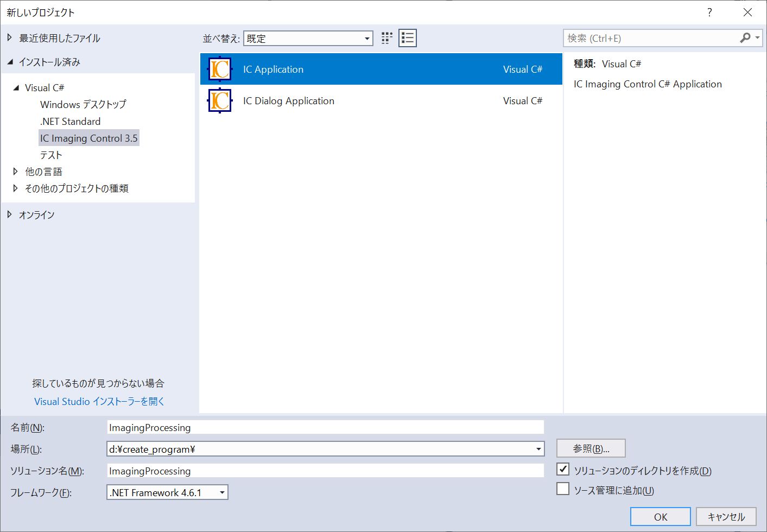
Task: Switch to medium icons view
Action: pos(387,38)
